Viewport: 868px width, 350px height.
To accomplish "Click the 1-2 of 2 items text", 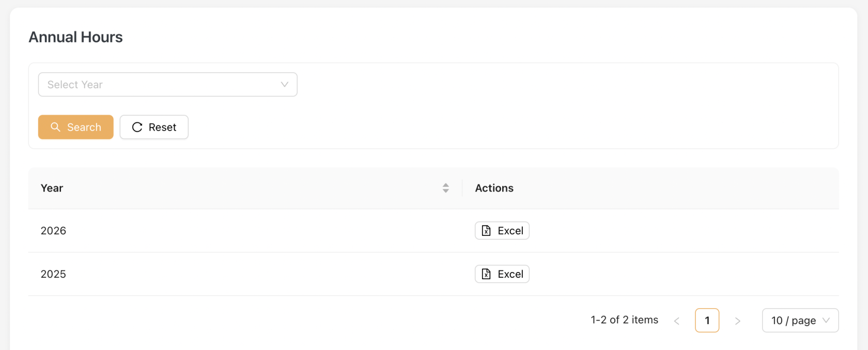I will point(625,320).
